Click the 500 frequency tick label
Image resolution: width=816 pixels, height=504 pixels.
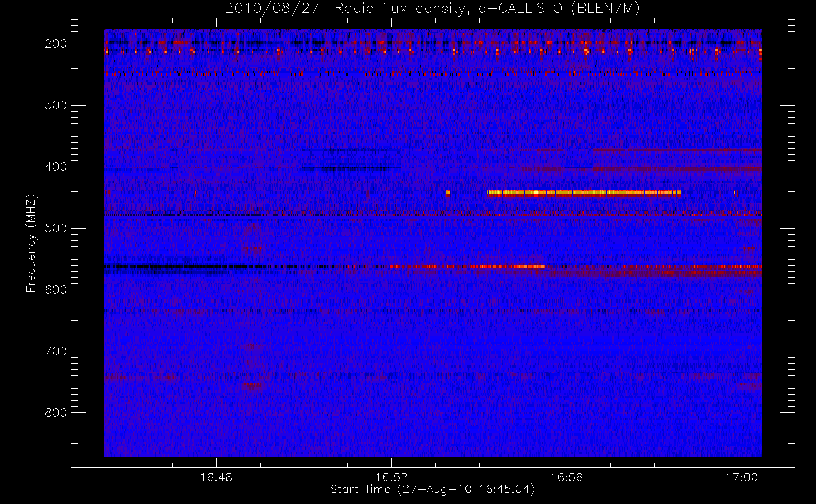[56, 228]
